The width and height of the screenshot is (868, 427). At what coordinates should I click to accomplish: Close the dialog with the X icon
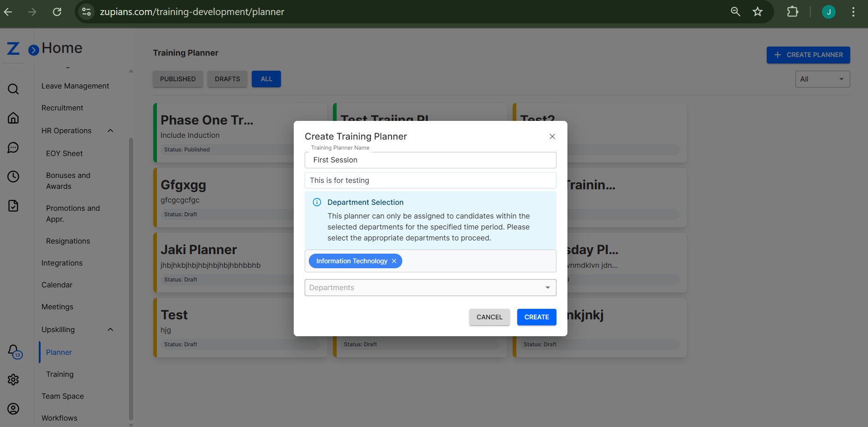[552, 136]
